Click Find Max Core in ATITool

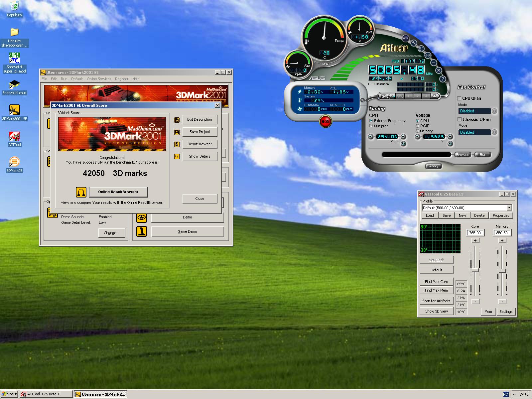click(436, 282)
